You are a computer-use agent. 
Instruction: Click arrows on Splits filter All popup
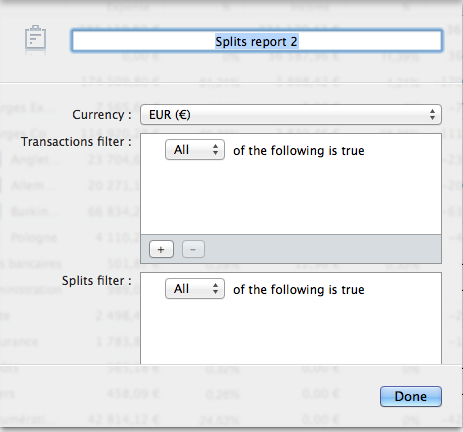coord(215,289)
